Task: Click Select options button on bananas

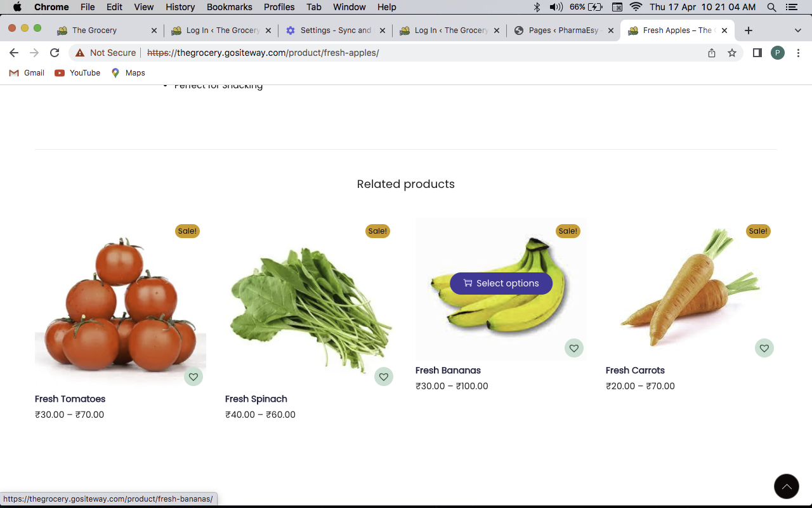Action: pyautogui.click(x=501, y=283)
